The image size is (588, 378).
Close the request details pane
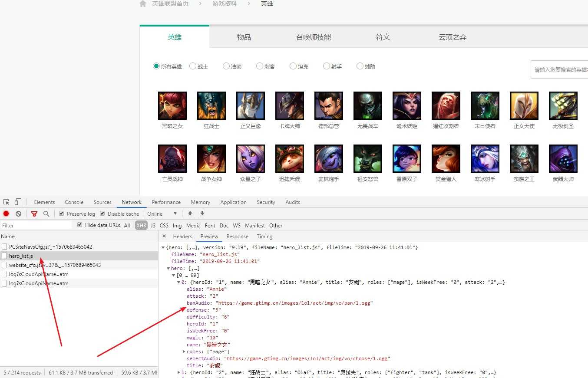pos(164,236)
